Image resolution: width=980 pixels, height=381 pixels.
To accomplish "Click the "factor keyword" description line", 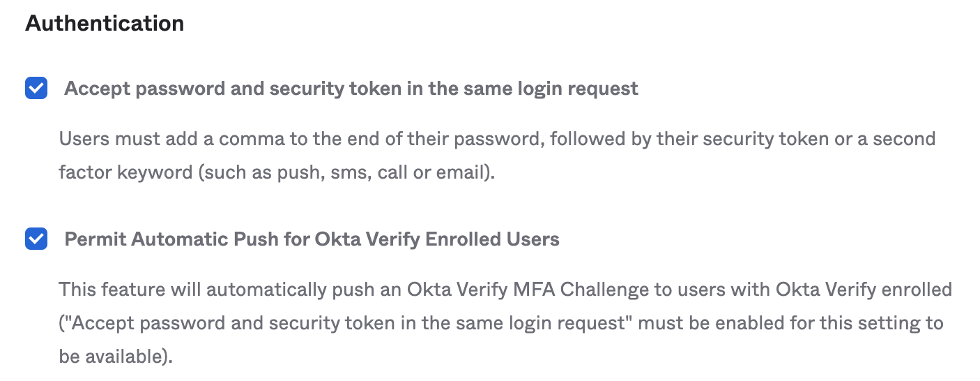I will pos(276,172).
